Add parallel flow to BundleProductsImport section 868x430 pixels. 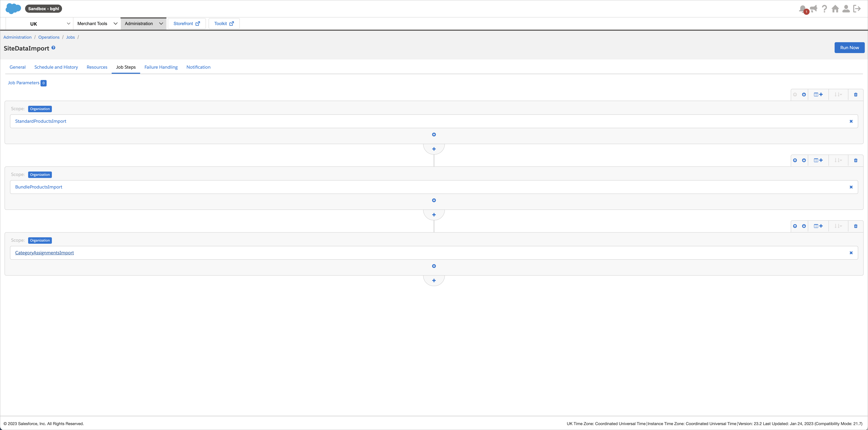pyautogui.click(x=818, y=160)
